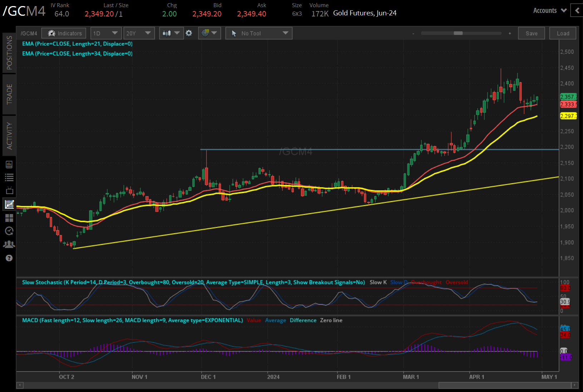Viewport: 583px width, 392px height.
Task: Click the horizontal chart scrollbar thumb
Action: pyautogui.click(x=504, y=385)
